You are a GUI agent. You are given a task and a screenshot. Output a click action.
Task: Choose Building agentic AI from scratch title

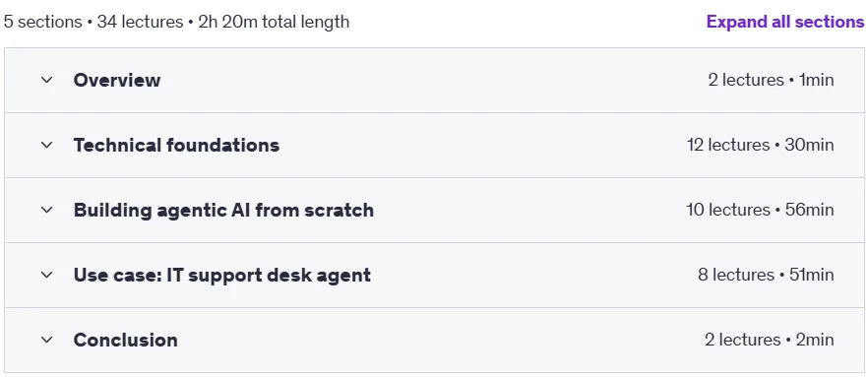coord(223,211)
